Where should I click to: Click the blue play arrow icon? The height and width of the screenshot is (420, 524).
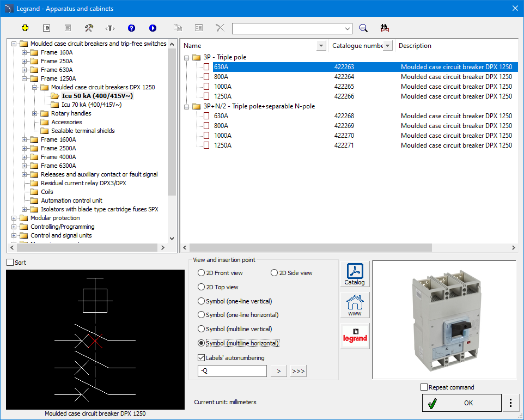pos(153,28)
